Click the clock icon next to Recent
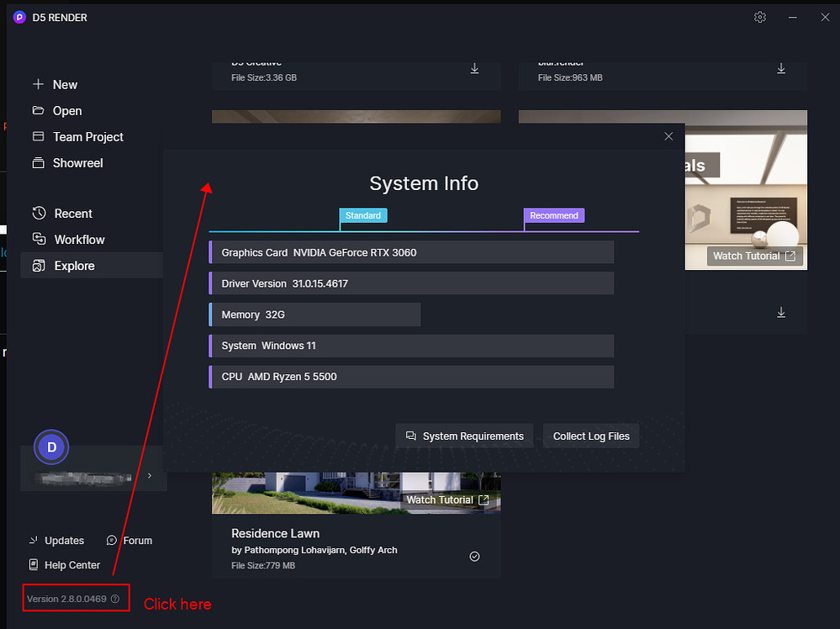Image resolution: width=840 pixels, height=629 pixels. coord(37,213)
